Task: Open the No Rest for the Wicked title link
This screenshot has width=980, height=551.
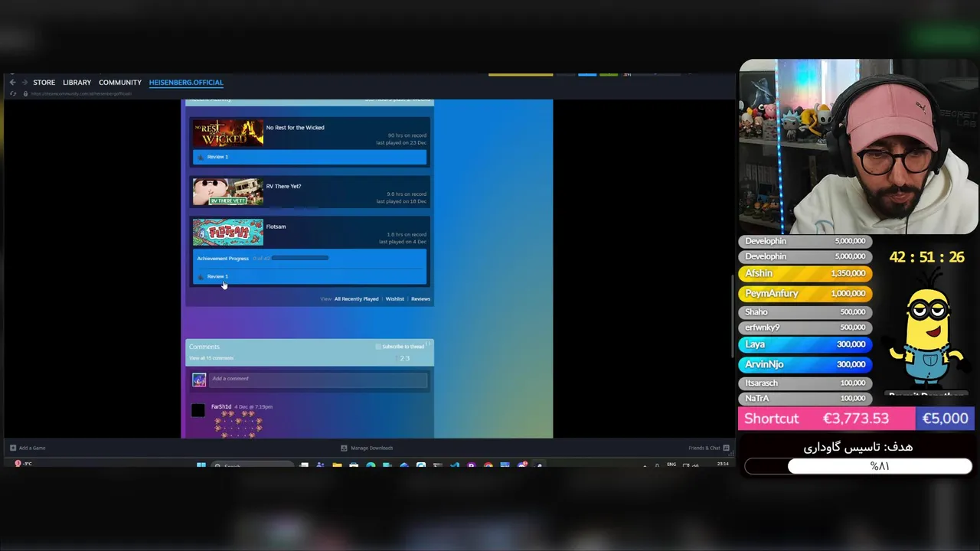Action: [295, 128]
